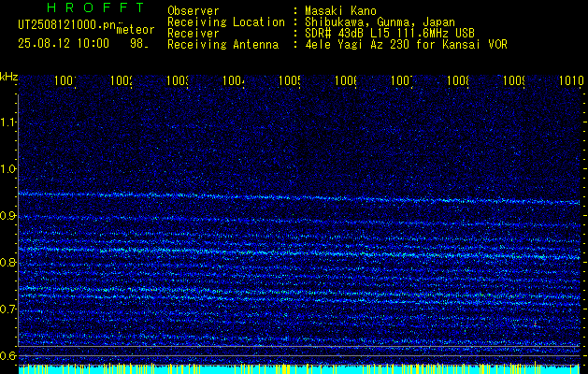The height and width of the screenshot is (374, 588).
Task: Click the 0.6 kHz frequency axis label
Action: click(7, 355)
